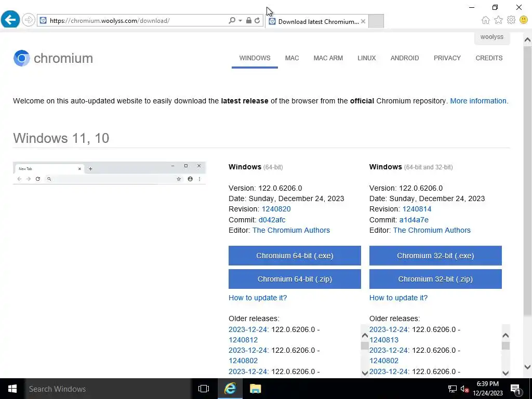Open the PRIVACY nav item
The height and width of the screenshot is (399, 532).
pyautogui.click(x=447, y=58)
